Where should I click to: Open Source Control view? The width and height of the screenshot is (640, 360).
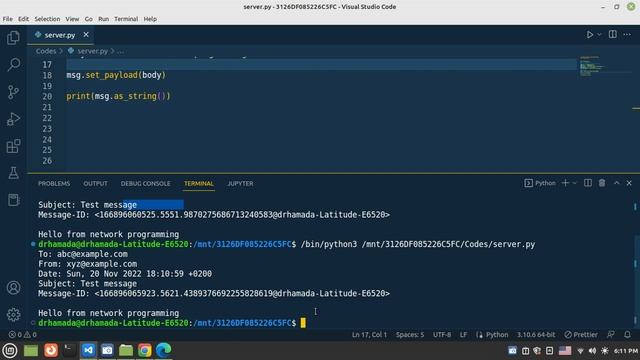click(13, 92)
